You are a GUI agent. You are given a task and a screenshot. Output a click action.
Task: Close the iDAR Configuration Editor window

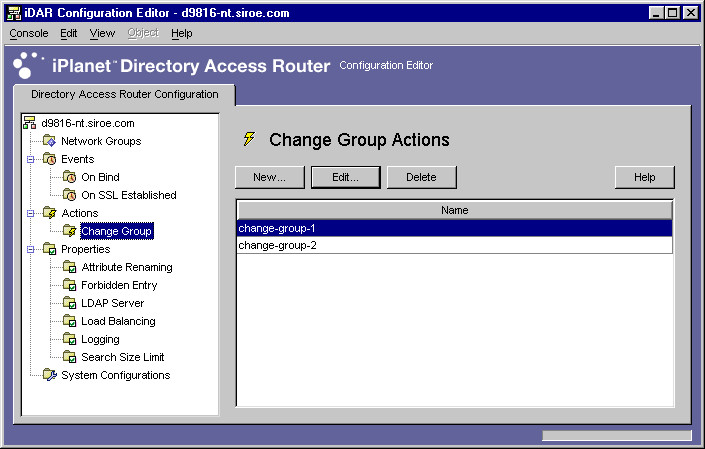click(x=691, y=13)
